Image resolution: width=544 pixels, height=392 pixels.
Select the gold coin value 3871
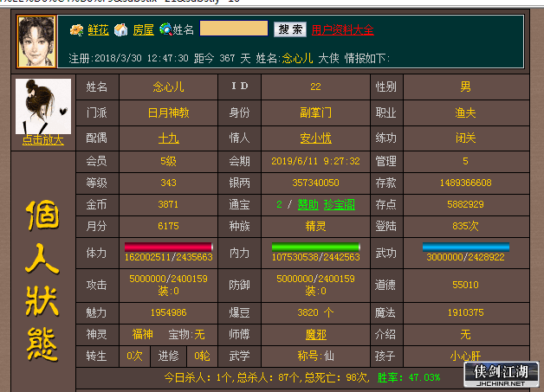tap(168, 204)
